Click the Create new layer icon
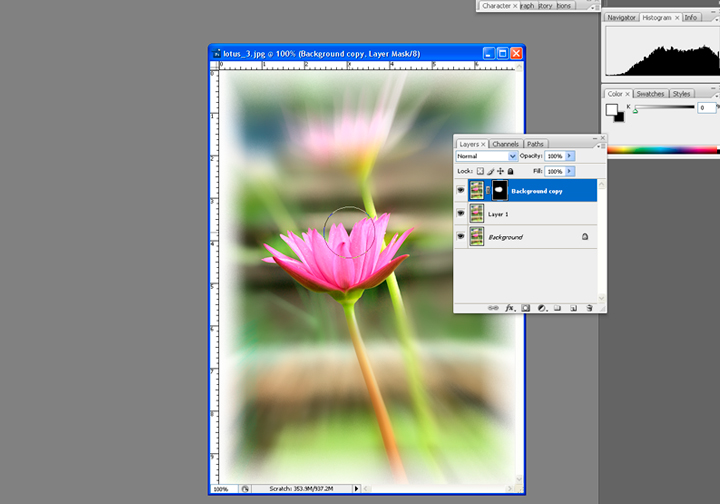This screenshot has height=504, width=720. [573, 308]
